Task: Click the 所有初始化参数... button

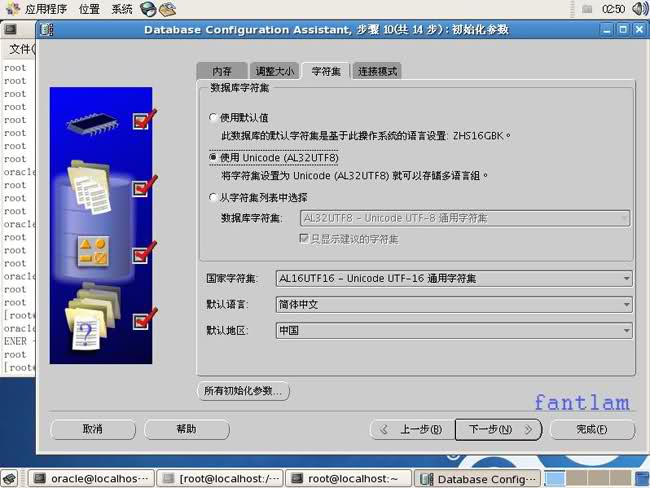Action: 243,391
